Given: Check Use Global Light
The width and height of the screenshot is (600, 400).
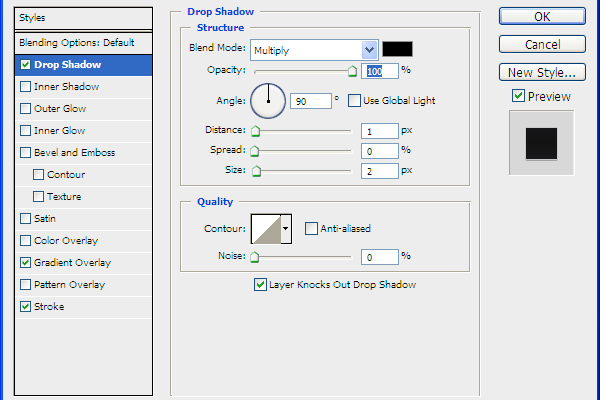Looking at the screenshot, I should [x=354, y=101].
